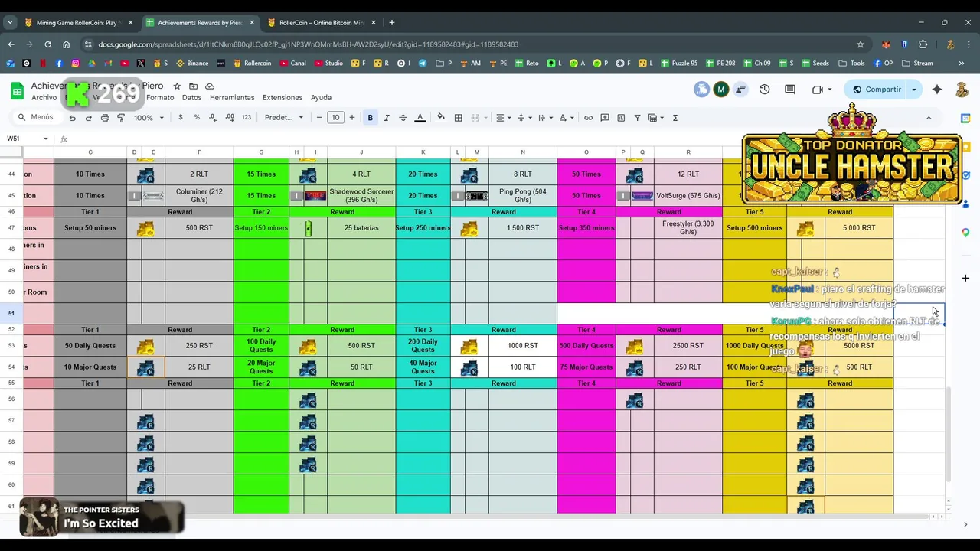Select the cell '50 Daily Quests'
980x551 pixels.
[90, 346]
